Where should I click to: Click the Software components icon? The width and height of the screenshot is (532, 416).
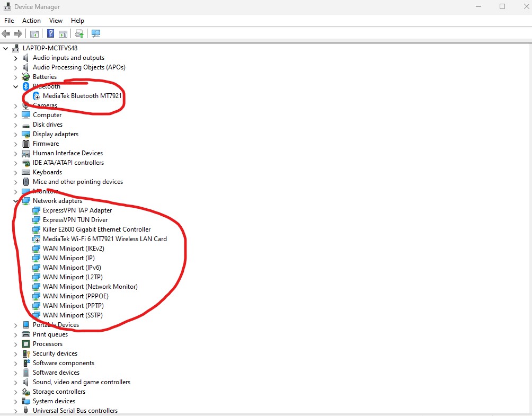tap(26, 363)
